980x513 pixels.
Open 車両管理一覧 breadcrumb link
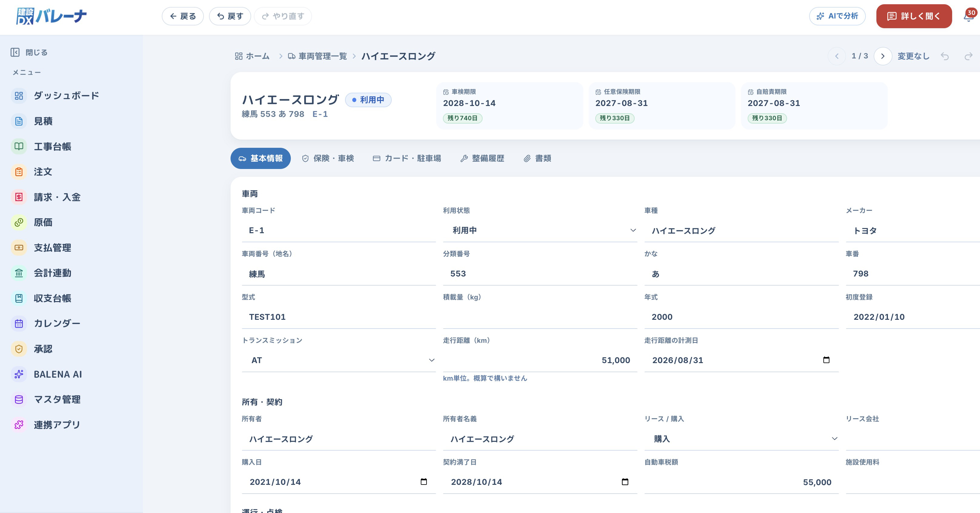pos(317,56)
